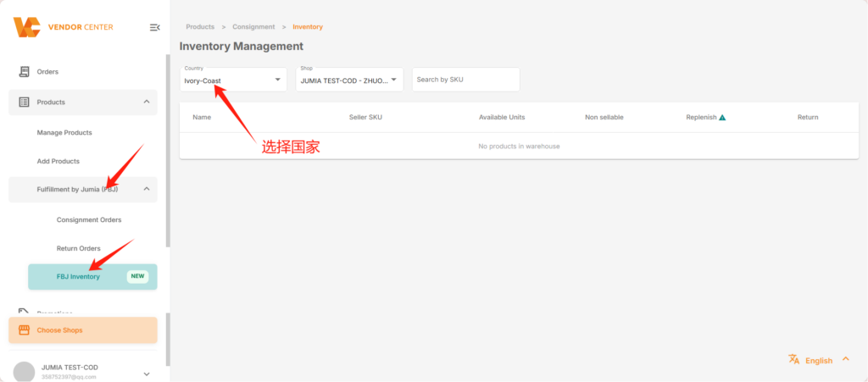Expand the English language selector arrow
The width and height of the screenshot is (868, 382).
click(x=845, y=359)
